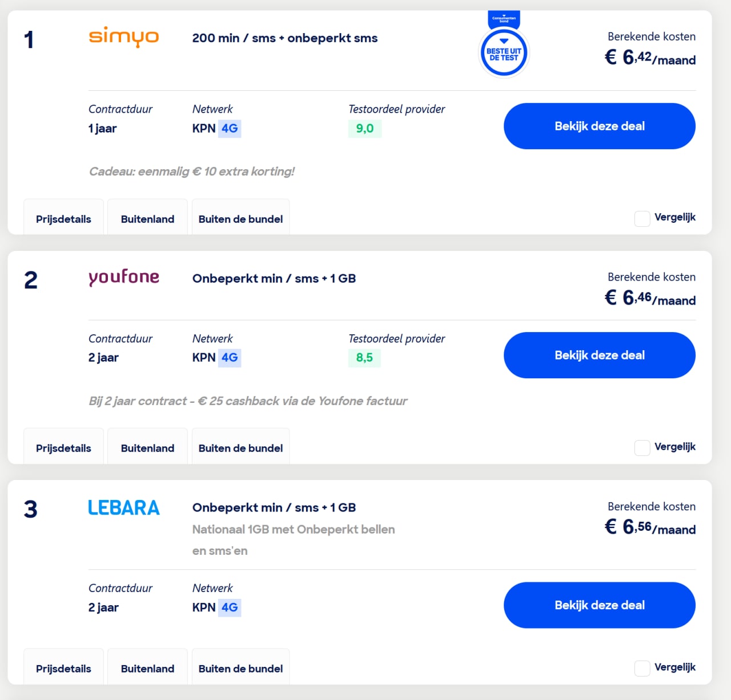731x700 pixels.
Task: Expand Buiten de bundel for Lebara
Action: point(240,669)
